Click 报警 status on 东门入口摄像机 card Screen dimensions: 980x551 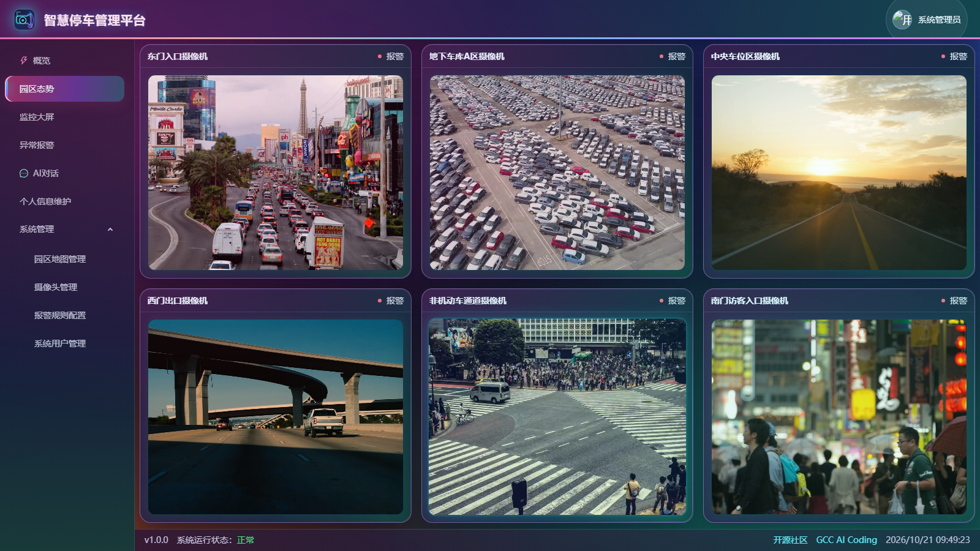391,56
